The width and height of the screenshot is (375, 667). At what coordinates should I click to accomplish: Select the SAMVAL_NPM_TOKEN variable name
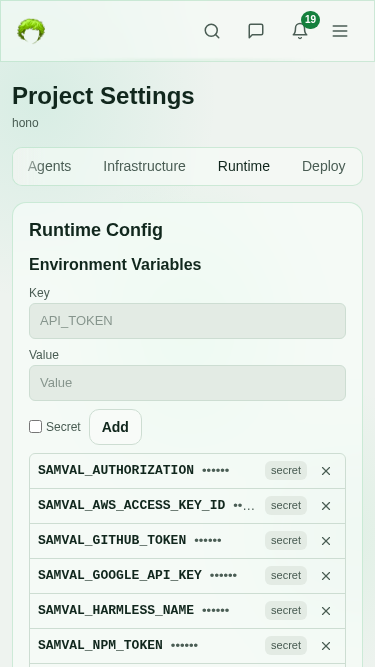click(x=100, y=645)
